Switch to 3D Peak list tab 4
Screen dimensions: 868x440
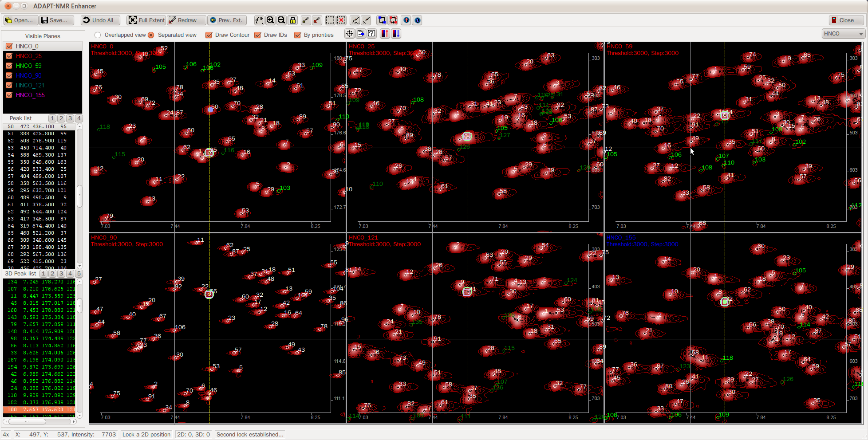pyautogui.click(x=70, y=274)
